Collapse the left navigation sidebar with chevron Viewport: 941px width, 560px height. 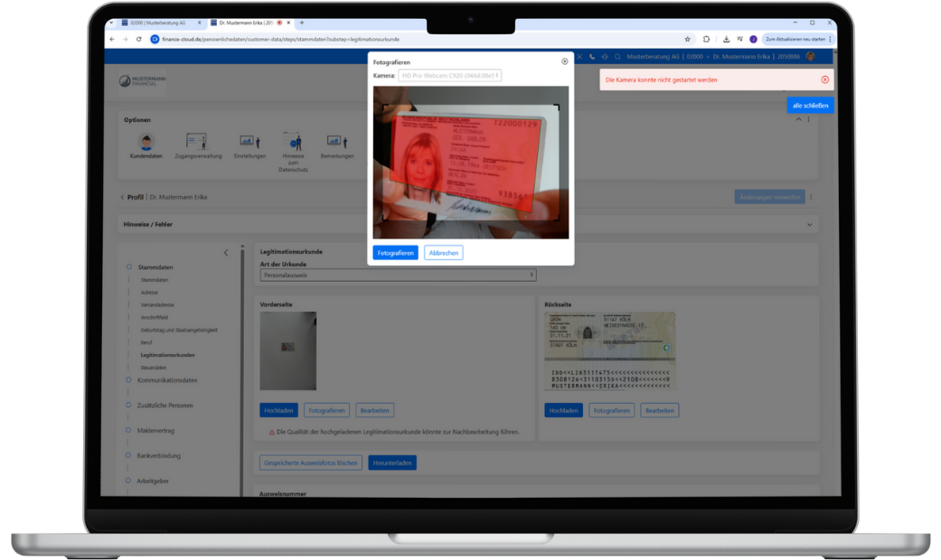(x=226, y=253)
